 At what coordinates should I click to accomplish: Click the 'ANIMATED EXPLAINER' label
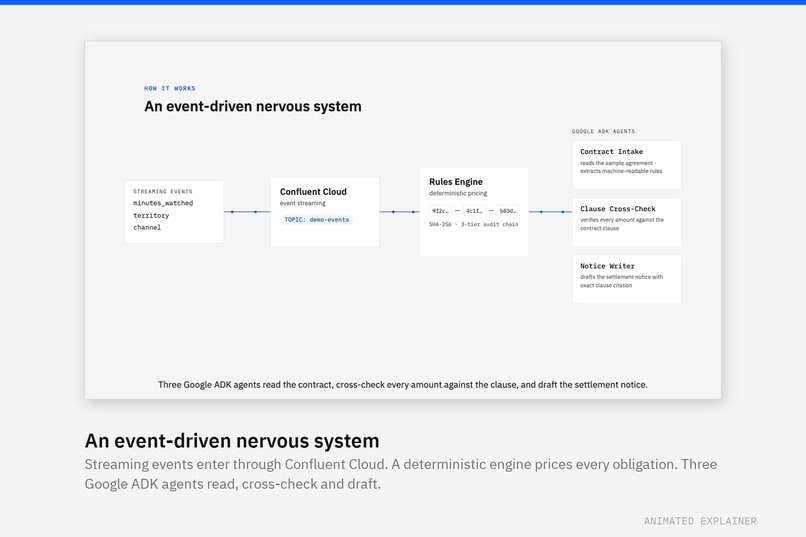700,521
